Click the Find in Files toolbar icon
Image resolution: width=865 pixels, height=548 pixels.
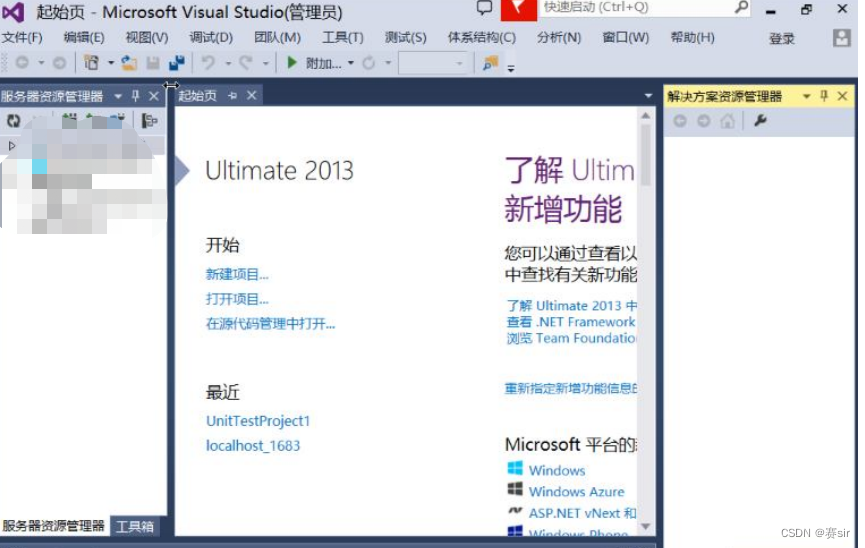490,63
